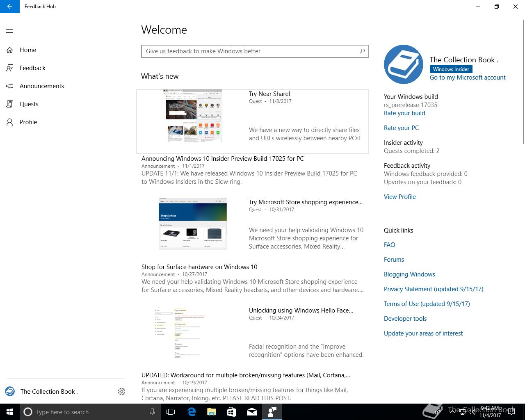Open Shop for Surface hardware announcement
525x420 pixels.
tap(199, 267)
